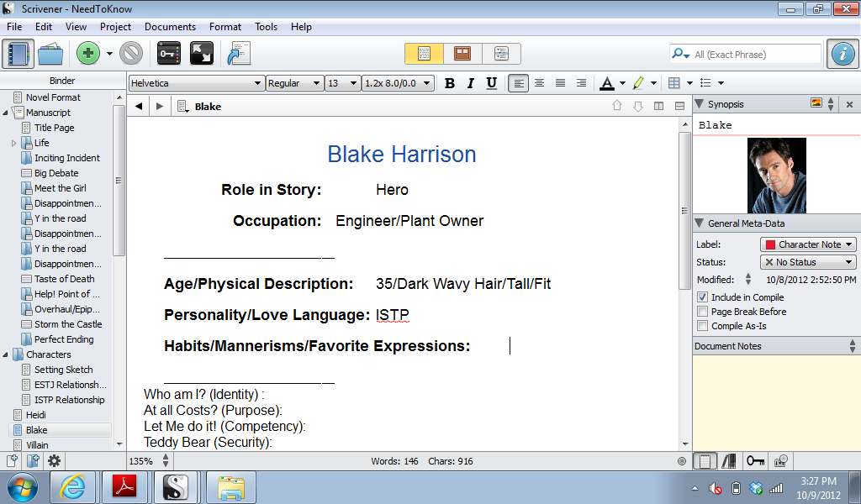
Task: Open the Label Character Note dropdown
Action: [x=808, y=244]
